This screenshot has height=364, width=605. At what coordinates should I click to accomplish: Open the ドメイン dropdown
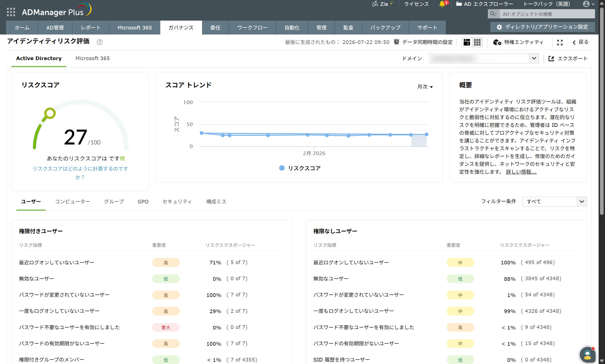coord(484,58)
